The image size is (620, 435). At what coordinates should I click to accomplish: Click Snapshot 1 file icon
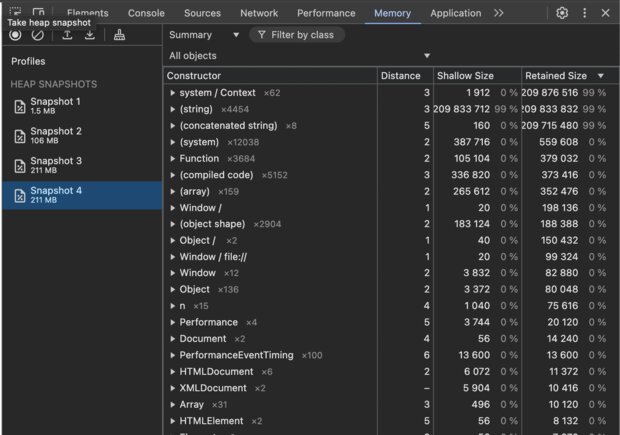20,106
